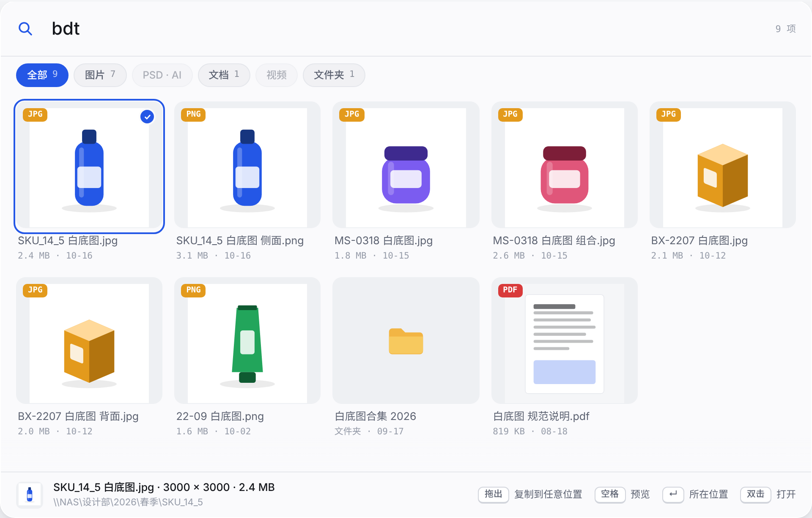Click the PNG badge on SKU_14_5 白底图 侧面.png
This screenshot has width=812, height=518.
[193, 114]
